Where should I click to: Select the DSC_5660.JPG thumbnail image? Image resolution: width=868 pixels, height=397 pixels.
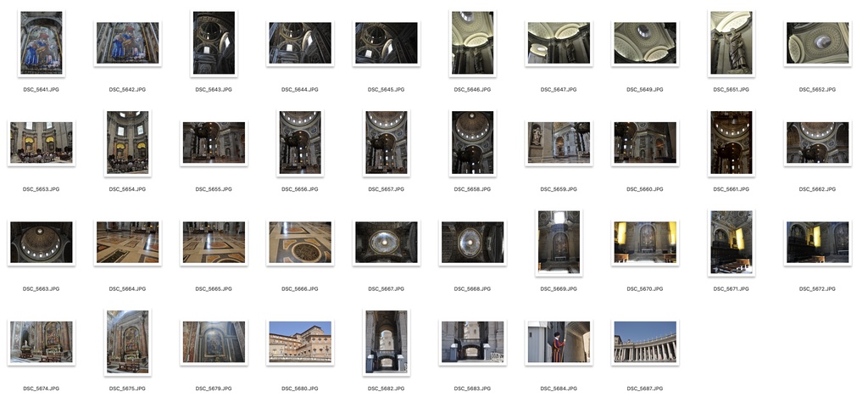(645, 143)
